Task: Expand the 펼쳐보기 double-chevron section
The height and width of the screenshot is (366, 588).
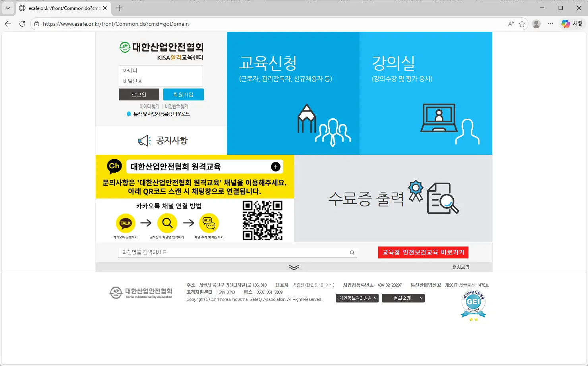Action: pos(294,267)
